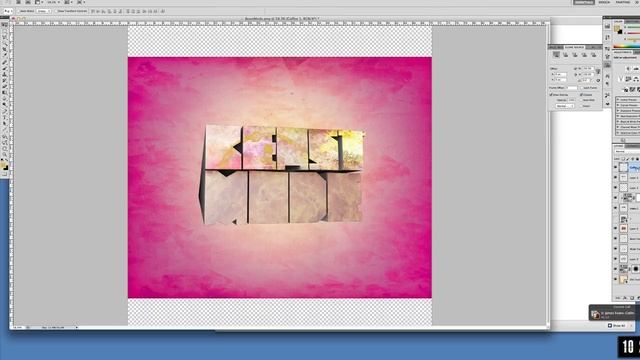Click the color spectrum ramp in the Color panel
640x360 pixels.
click(x=627, y=46)
